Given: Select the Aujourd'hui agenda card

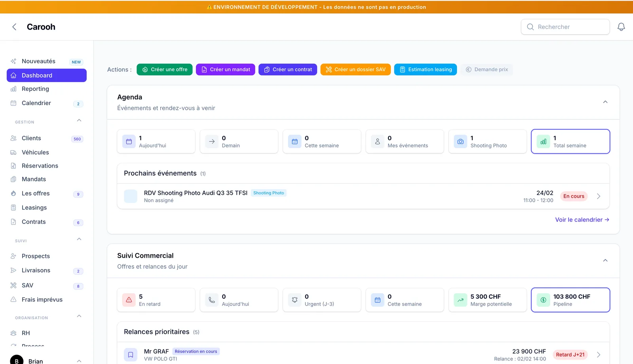Looking at the screenshot, I should tap(156, 141).
